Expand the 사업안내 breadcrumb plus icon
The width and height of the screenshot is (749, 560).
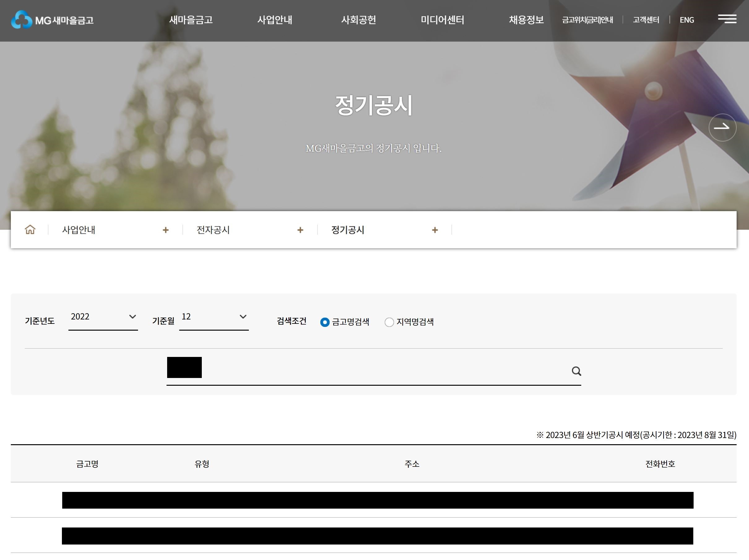coord(166,230)
